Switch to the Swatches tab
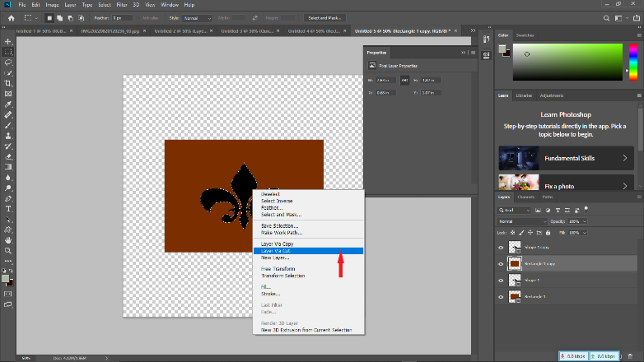The width and height of the screenshot is (644, 362). [x=525, y=35]
